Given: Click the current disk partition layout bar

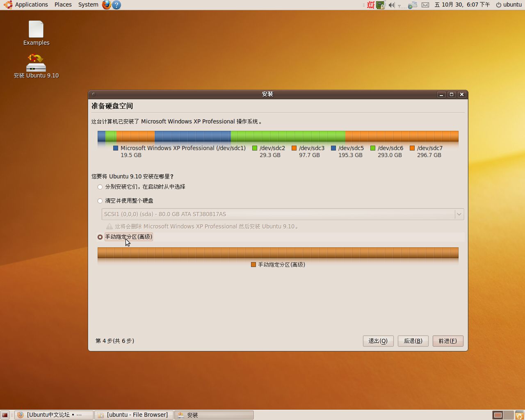Looking at the screenshot, I should pyautogui.click(x=278, y=136).
